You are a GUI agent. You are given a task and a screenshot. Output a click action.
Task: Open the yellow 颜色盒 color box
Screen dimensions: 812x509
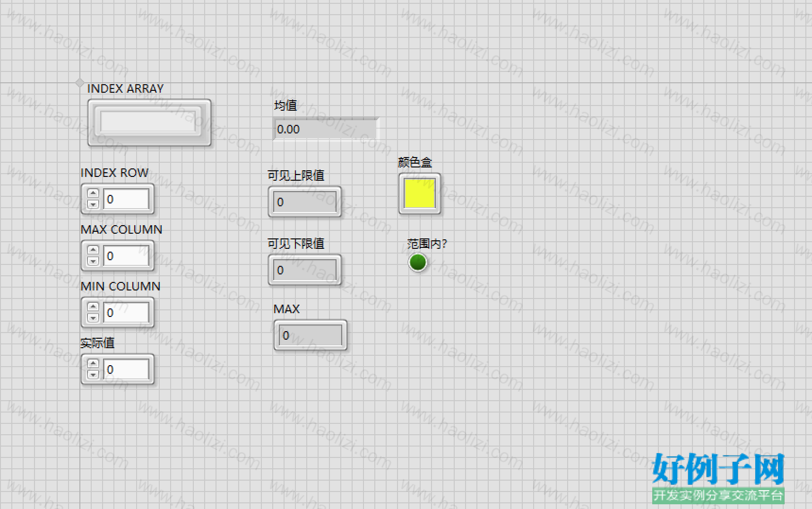tap(419, 193)
